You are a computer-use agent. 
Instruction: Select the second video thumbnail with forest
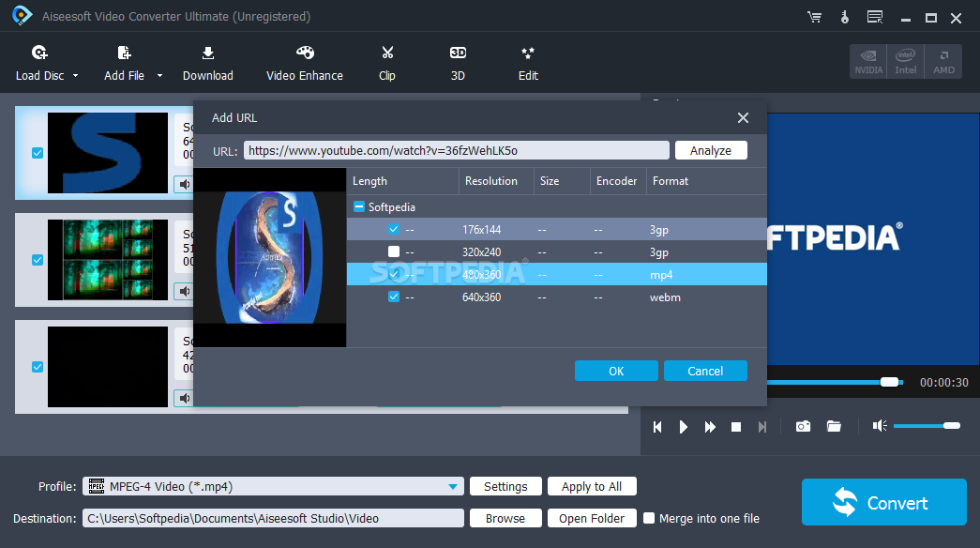pos(108,260)
